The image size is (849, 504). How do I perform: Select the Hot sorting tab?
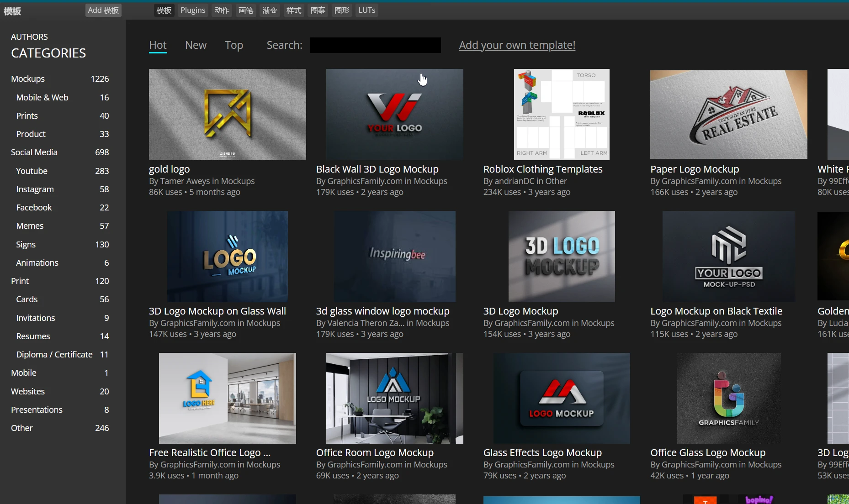click(x=158, y=45)
